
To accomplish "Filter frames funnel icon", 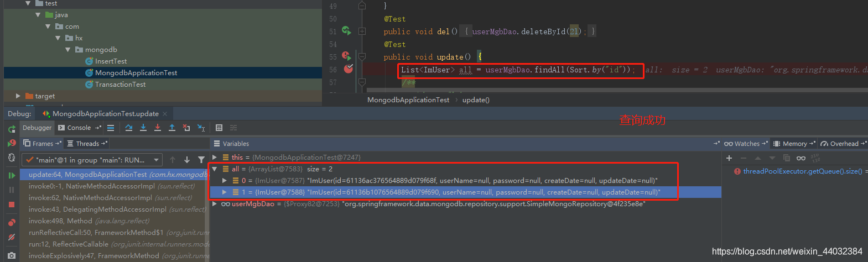I will pos(201,160).
